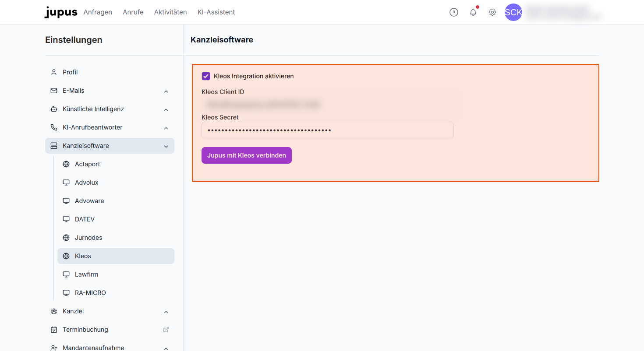Click the Lawfirm monitor icon
The height and width of the screenshot is (351, 644).
pos(66,274)
